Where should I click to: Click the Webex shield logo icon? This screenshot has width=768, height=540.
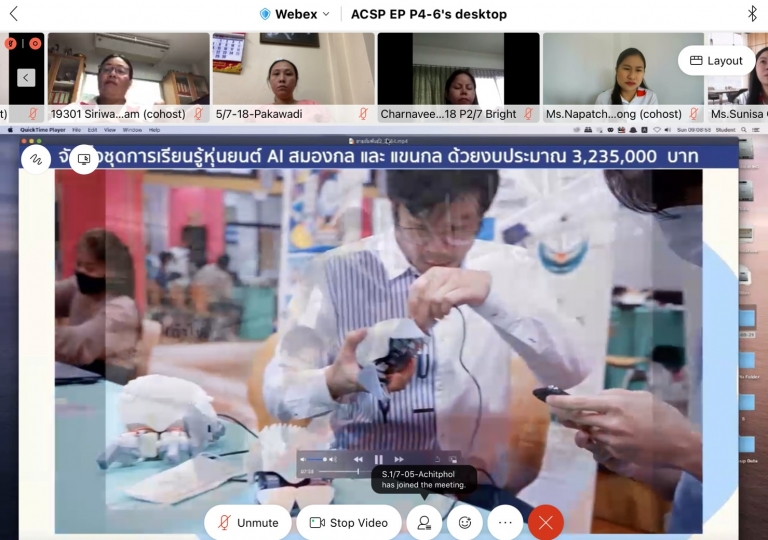click(x=265, y=14)
